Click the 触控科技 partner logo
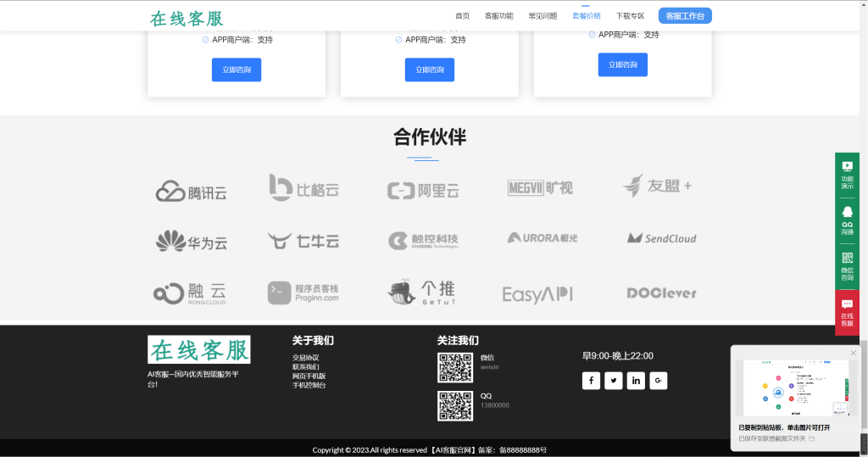Screen dimensions: 868x457 [x=423, y=240]
